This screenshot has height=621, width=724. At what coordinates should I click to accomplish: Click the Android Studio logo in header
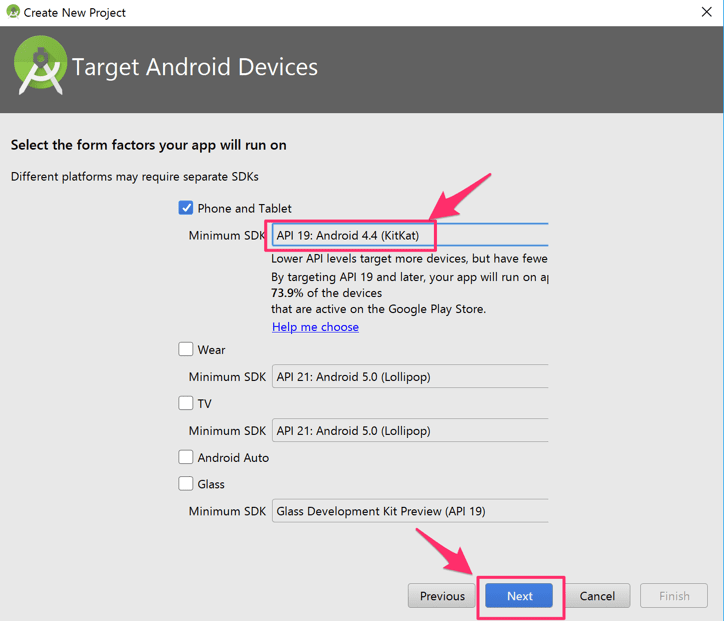pos(40,66)
